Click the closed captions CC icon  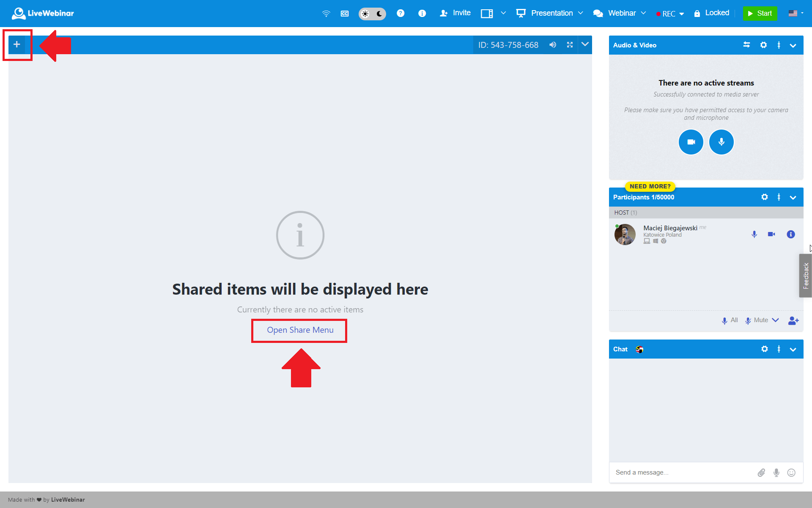pos(345,14)
